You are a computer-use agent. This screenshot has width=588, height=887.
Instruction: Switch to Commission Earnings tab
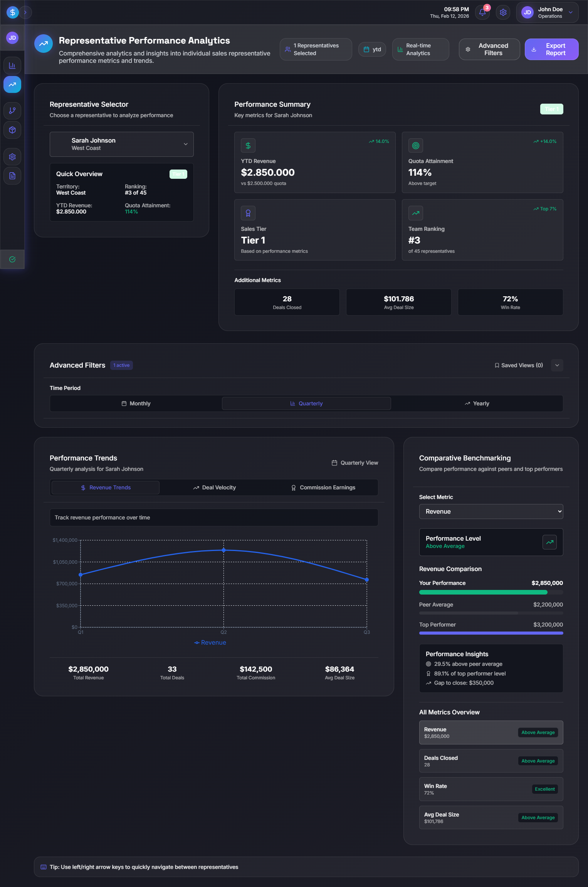323,487
